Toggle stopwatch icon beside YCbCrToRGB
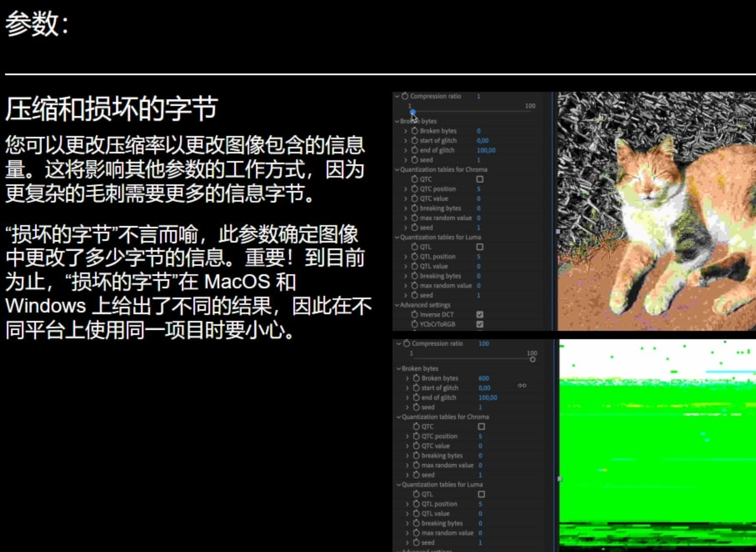Image resolution: width=756 pixels, height=552 pixels. click(x=415, y=324)
